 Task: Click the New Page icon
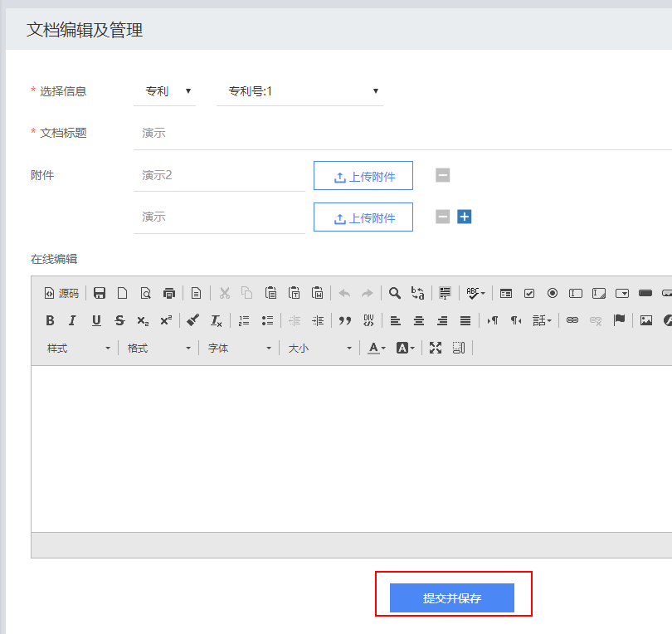(x=123, y=293)
